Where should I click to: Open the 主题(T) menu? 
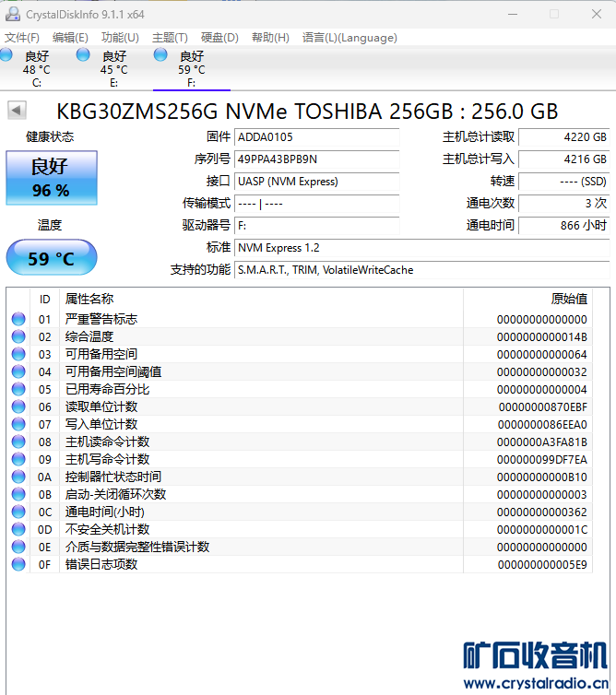[170, 38]
